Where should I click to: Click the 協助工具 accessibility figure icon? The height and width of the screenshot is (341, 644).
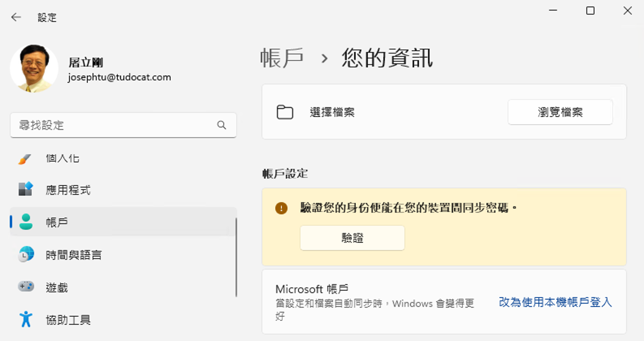(x=25, y=319)
